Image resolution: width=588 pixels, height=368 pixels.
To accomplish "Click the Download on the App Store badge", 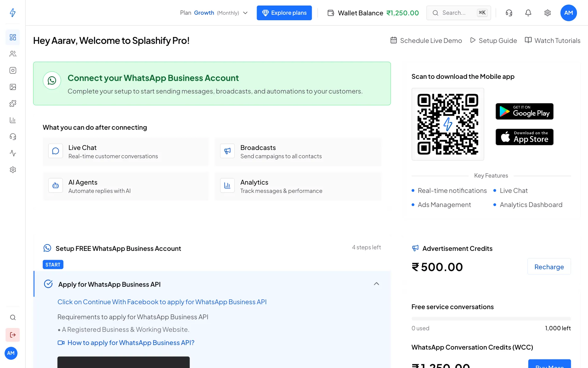I will pyautogui.click(x=524, y=137).
